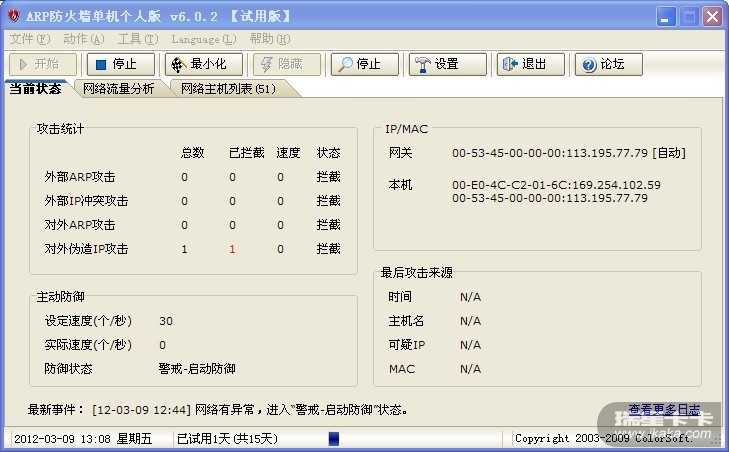Click the 主机名 N/A value

pos(471,321)
